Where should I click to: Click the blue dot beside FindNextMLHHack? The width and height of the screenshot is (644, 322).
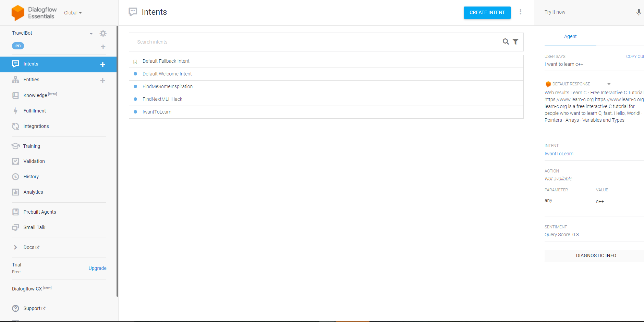135,99
